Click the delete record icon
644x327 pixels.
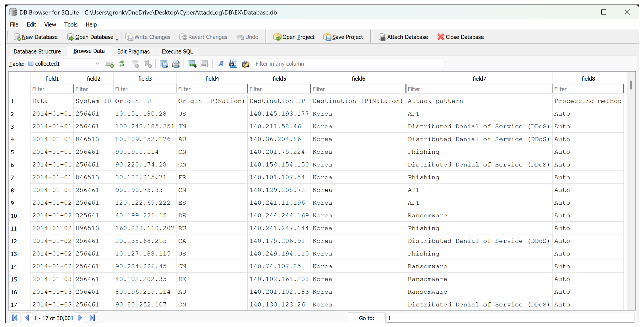[x=204, y=64]
